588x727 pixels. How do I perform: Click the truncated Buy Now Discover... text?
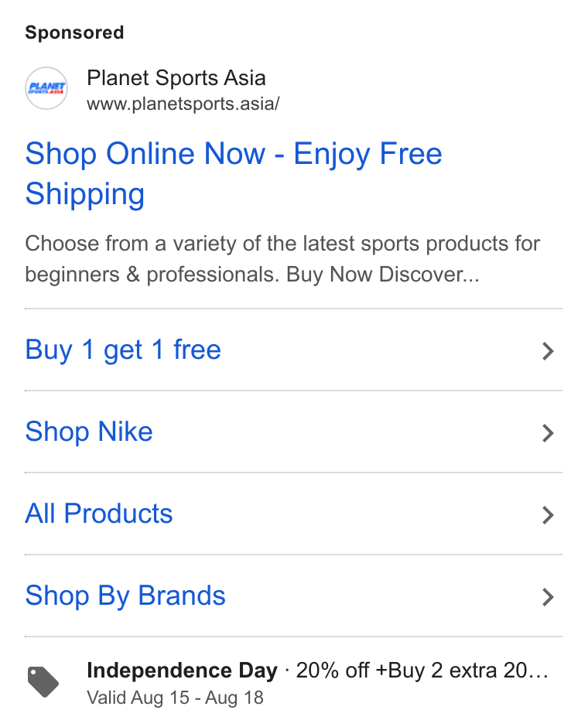tap(382, 275)
